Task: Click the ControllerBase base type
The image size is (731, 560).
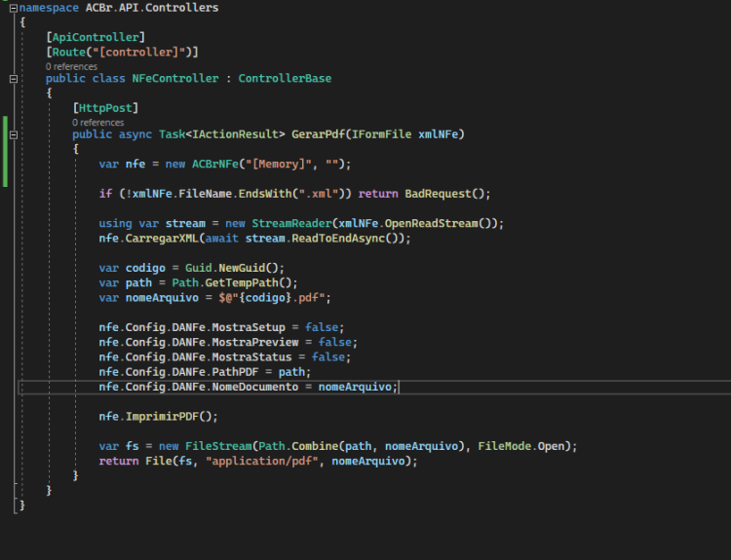Action: click(285, 78)
